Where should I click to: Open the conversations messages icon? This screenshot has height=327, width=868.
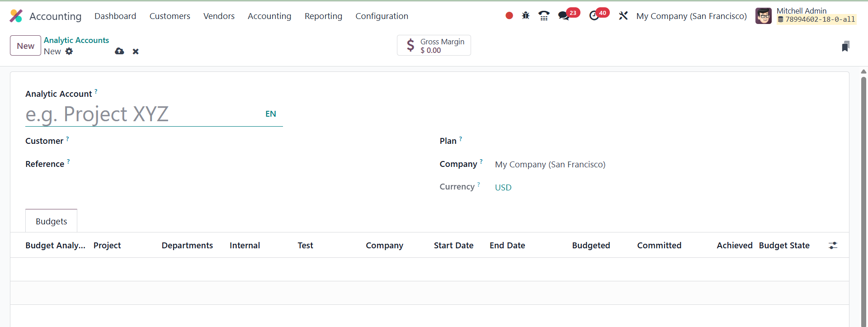564,16
